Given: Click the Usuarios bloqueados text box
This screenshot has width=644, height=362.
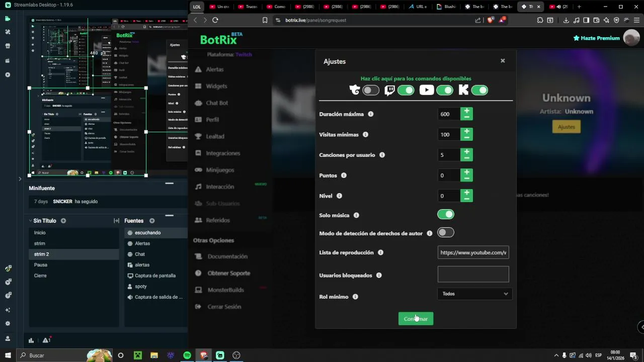Looking at the screenshot, I should tap(473, 275).
